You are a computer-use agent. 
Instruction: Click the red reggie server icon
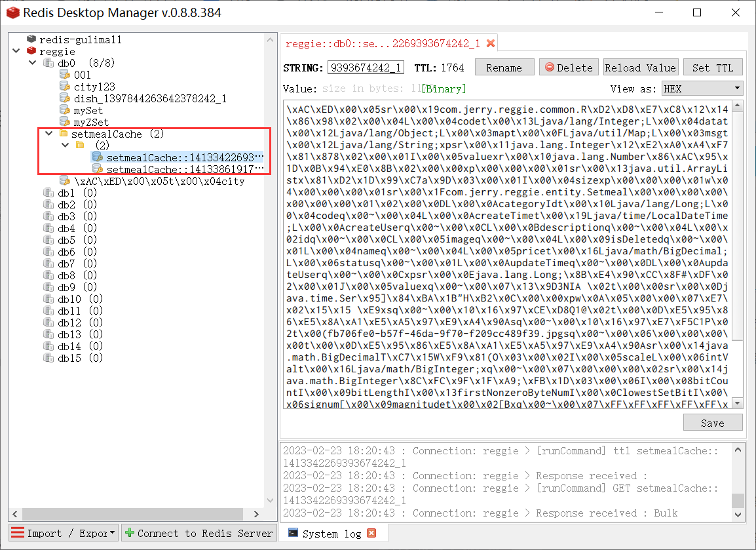[31, 50]
